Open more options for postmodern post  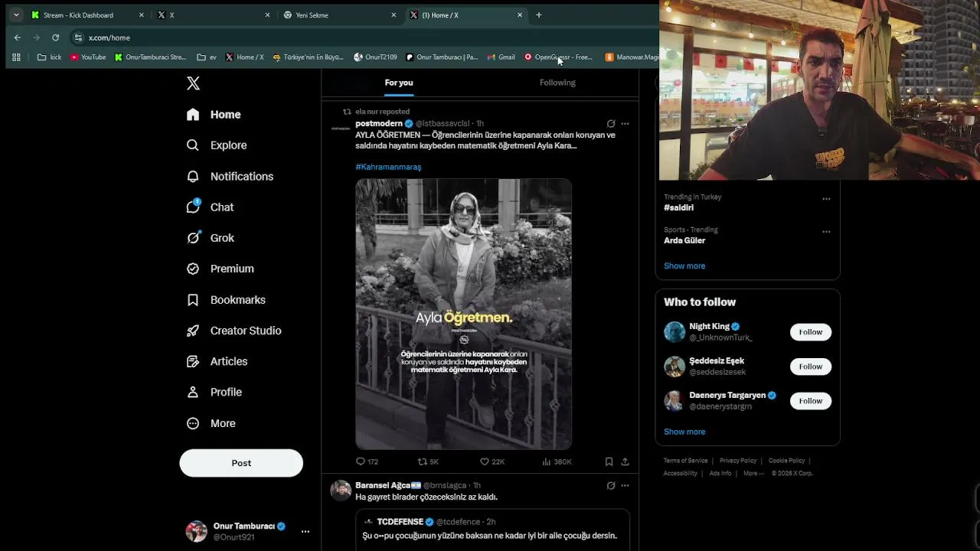point(625,123)
